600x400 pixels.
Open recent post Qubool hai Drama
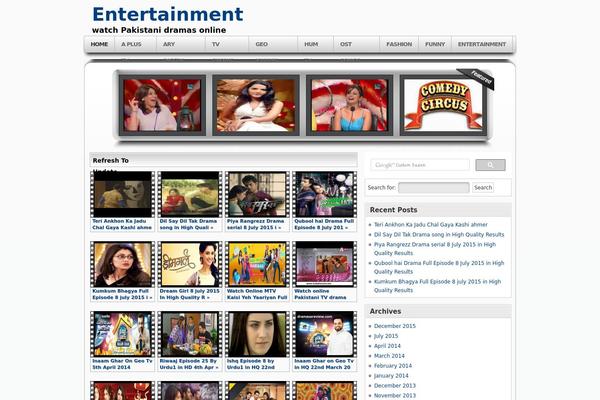439,267
